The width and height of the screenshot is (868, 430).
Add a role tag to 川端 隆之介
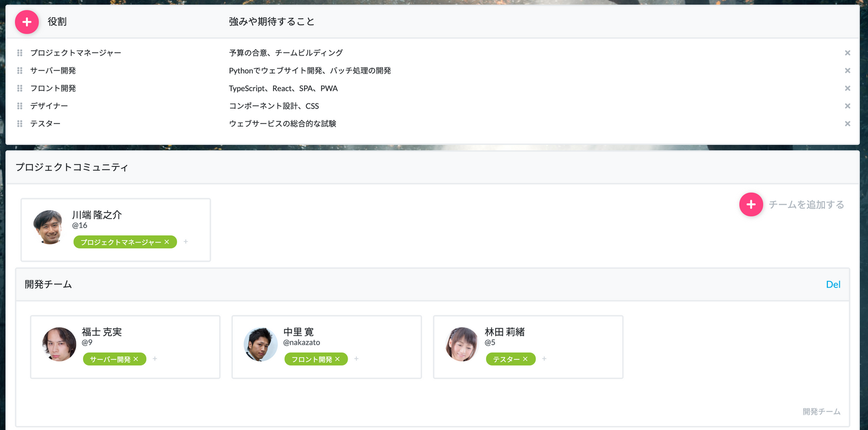click(x=186, y=242)
